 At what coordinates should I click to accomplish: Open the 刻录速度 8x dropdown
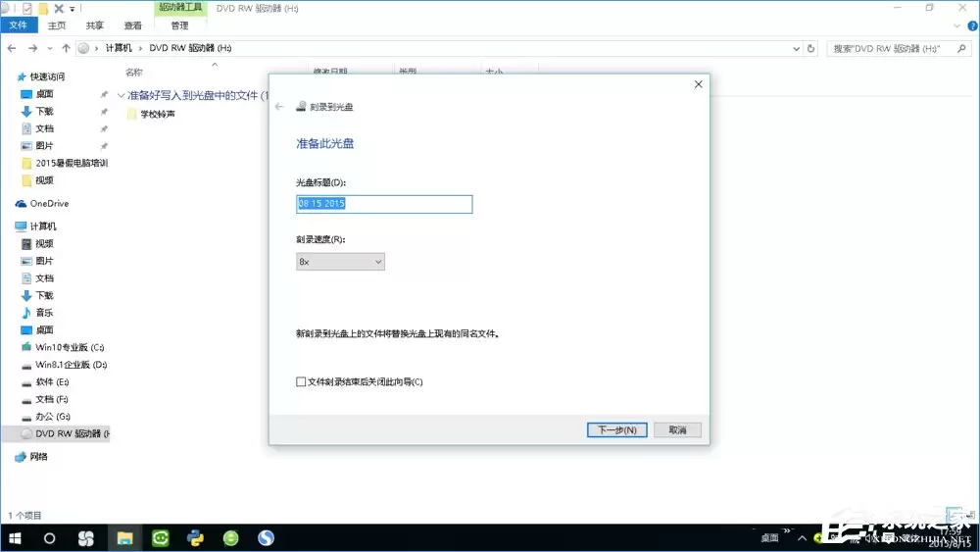pos(340,262)
